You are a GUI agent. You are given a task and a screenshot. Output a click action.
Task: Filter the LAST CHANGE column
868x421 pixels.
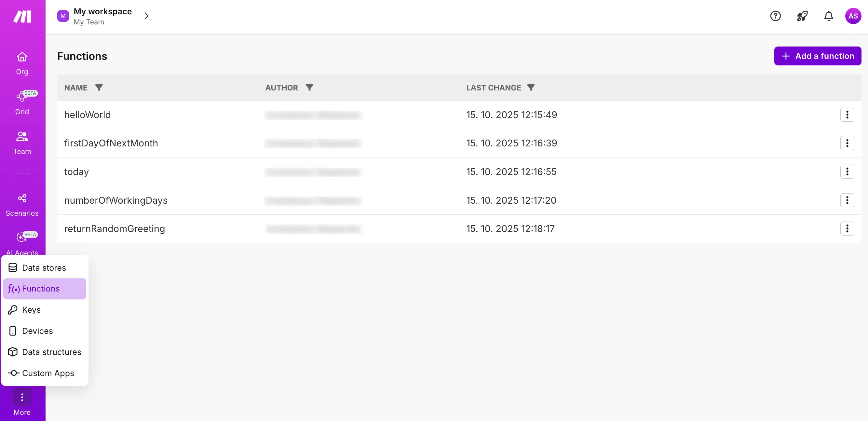pos(531,88)
